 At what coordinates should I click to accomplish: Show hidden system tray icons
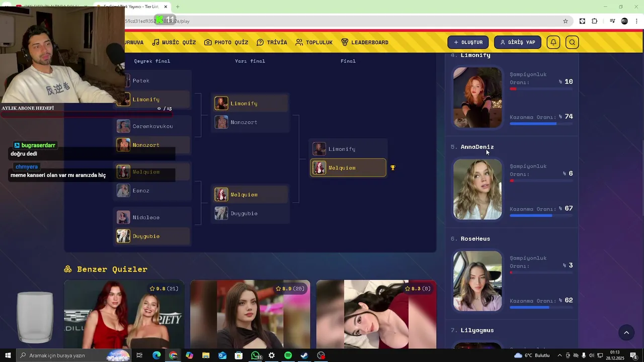point(559,355)
